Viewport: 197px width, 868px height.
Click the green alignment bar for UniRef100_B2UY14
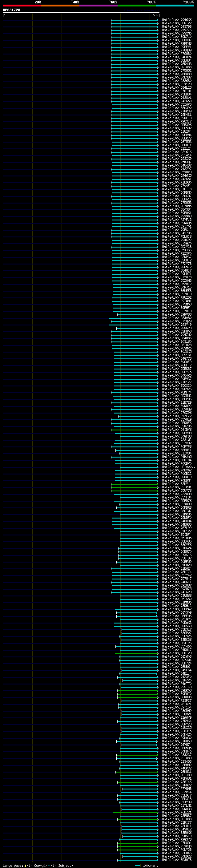coord(135,484)
